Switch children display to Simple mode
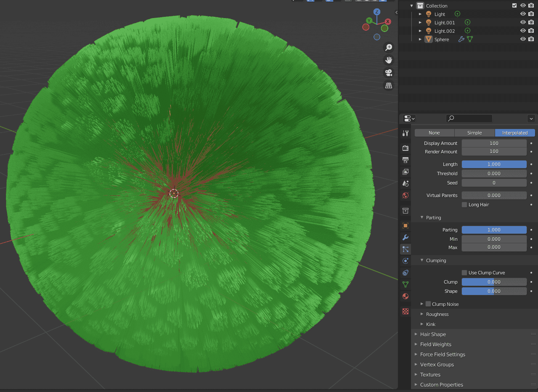The width and height of the screenshot is (538, 392). click(x=474, y=132)
